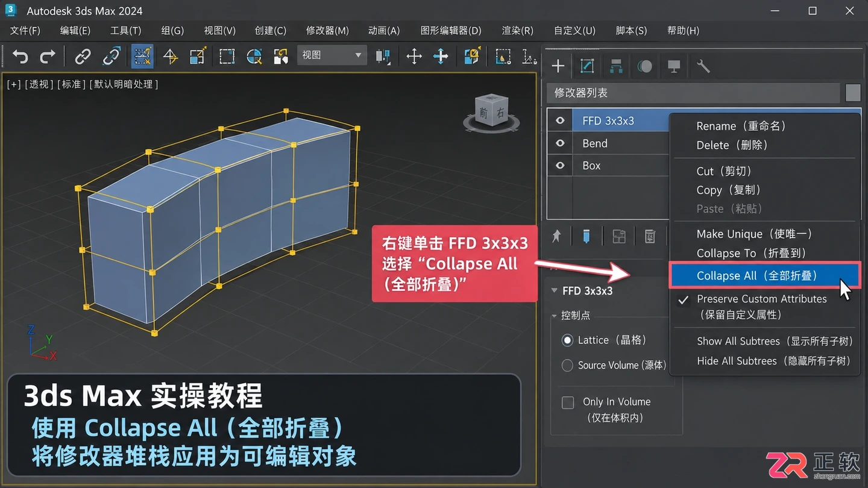Click the Pin Stack icon below modifier stack
The image size is (868, 488).
556,236
